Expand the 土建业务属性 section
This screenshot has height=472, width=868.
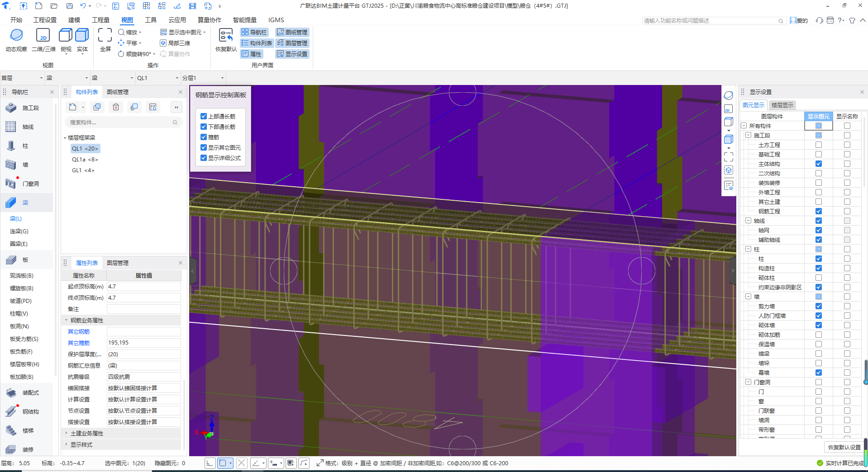(x=66, y=433)
